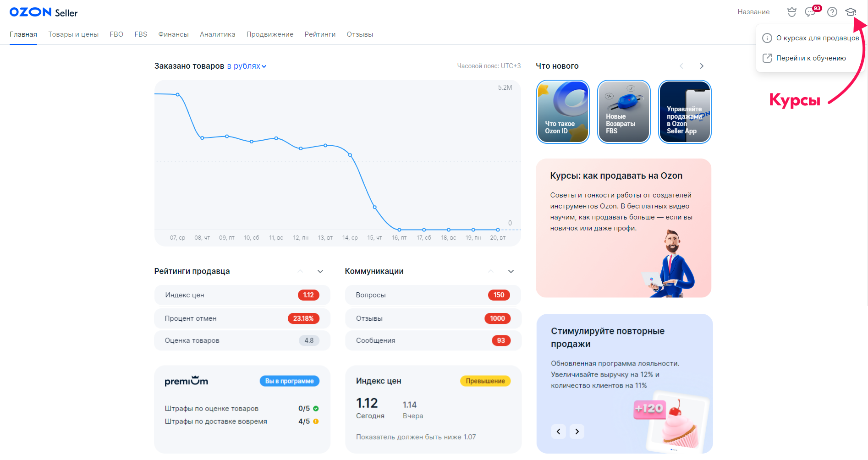Click green check next to 0/5 penalties
The width and height of the screenshot is (868, 460).
[x=316, y=409]
